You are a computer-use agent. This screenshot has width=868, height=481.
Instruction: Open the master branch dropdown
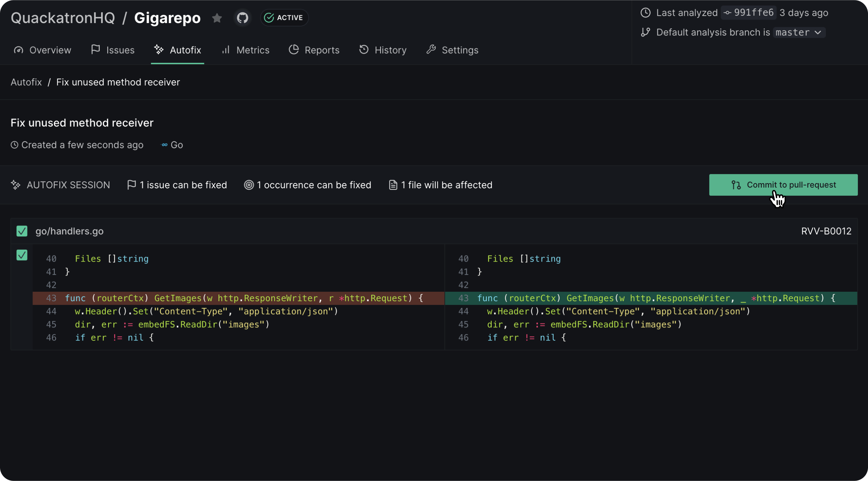coord(799,33)
